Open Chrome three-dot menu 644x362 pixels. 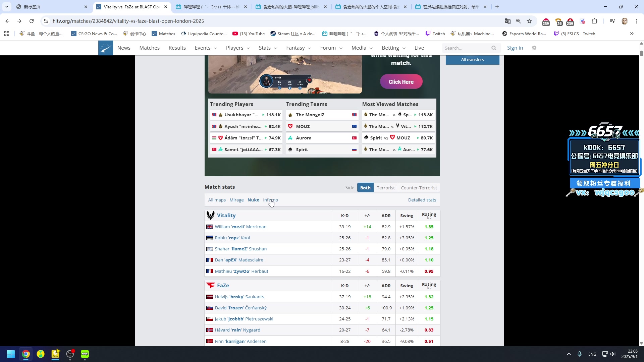(637, 21)
